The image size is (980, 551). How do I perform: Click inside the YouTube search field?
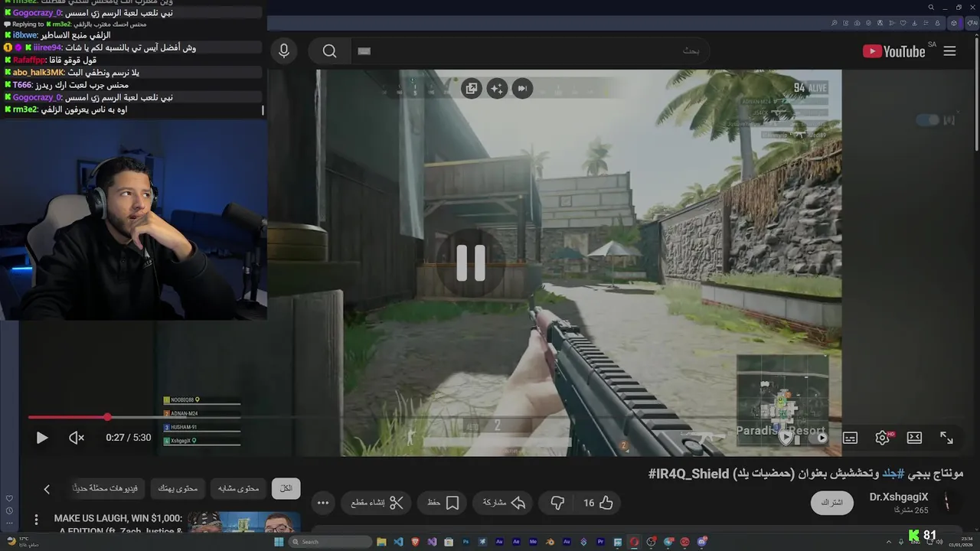coord(530,51)
